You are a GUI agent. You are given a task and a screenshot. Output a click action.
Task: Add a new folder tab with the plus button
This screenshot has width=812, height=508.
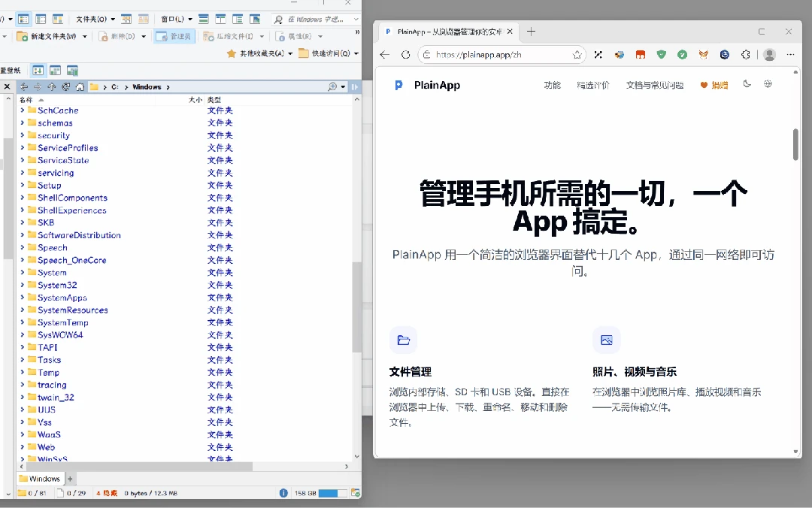(x=70, y=479)
